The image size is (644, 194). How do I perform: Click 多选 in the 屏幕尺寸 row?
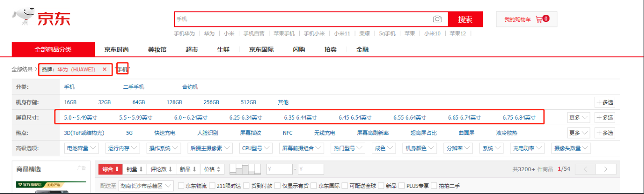(x=604, y=117)
